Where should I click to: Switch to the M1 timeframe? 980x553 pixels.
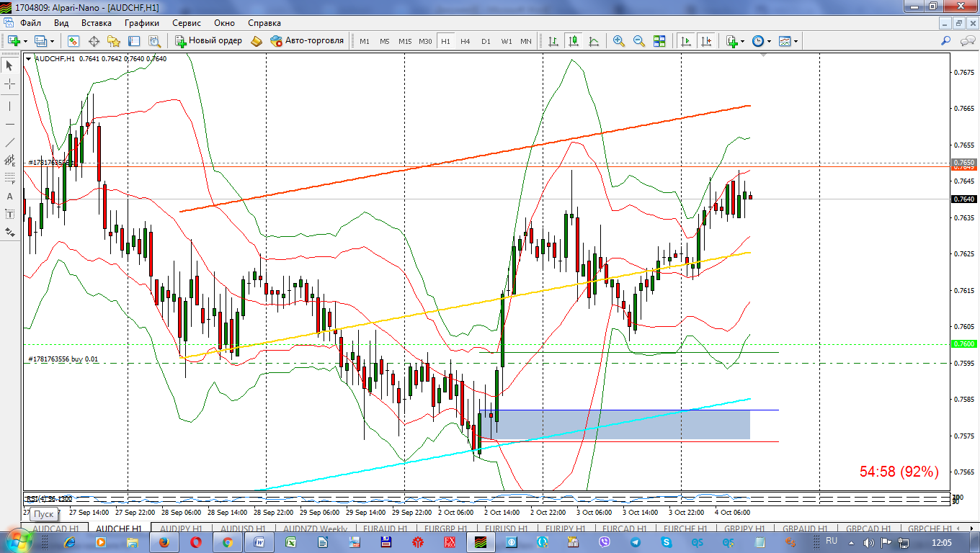coord(365,41)
